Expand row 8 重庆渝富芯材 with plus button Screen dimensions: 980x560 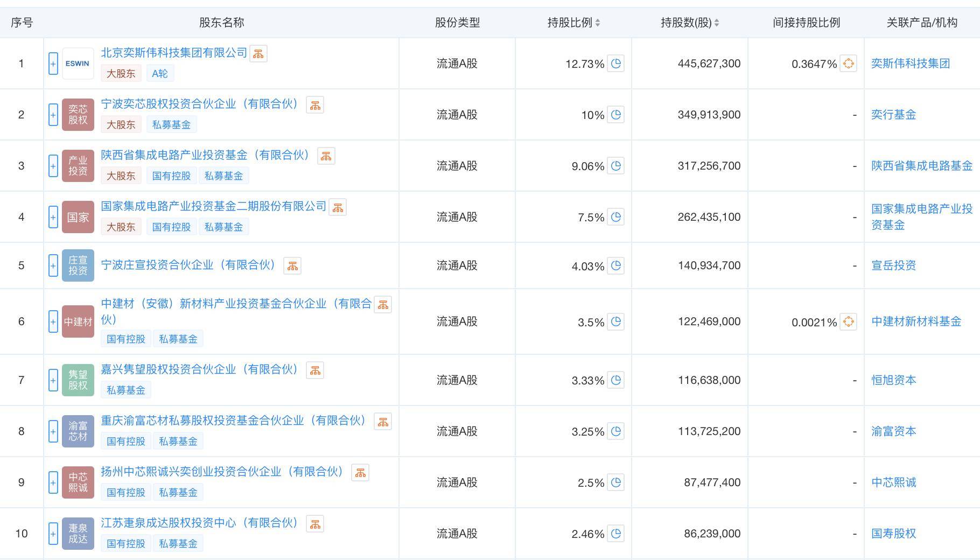coord(53,431)
